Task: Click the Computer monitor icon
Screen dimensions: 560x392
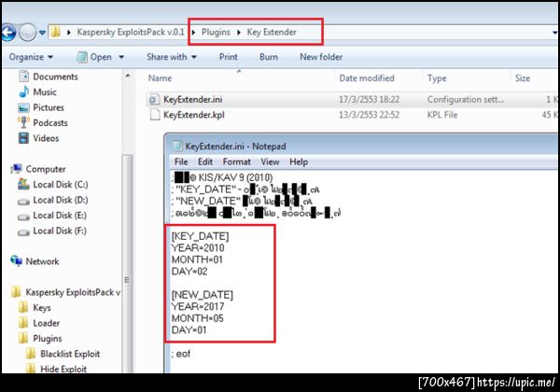Action: 16,169
